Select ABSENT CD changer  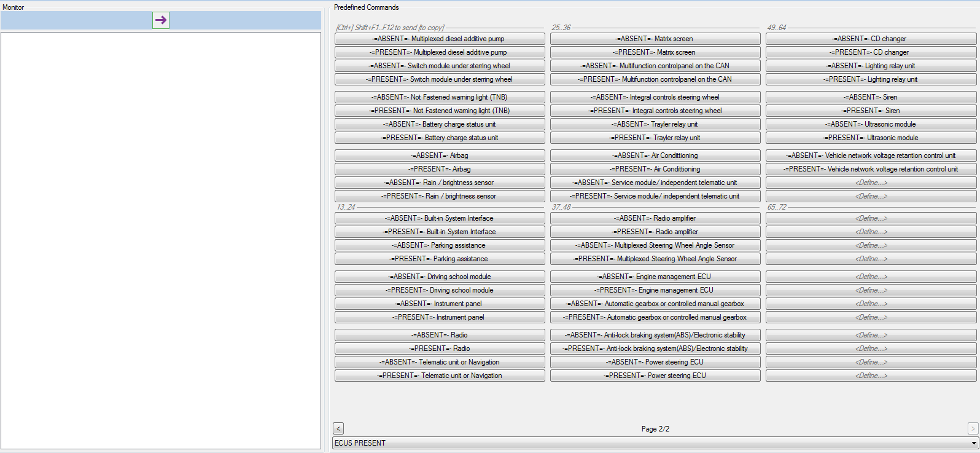871,39
